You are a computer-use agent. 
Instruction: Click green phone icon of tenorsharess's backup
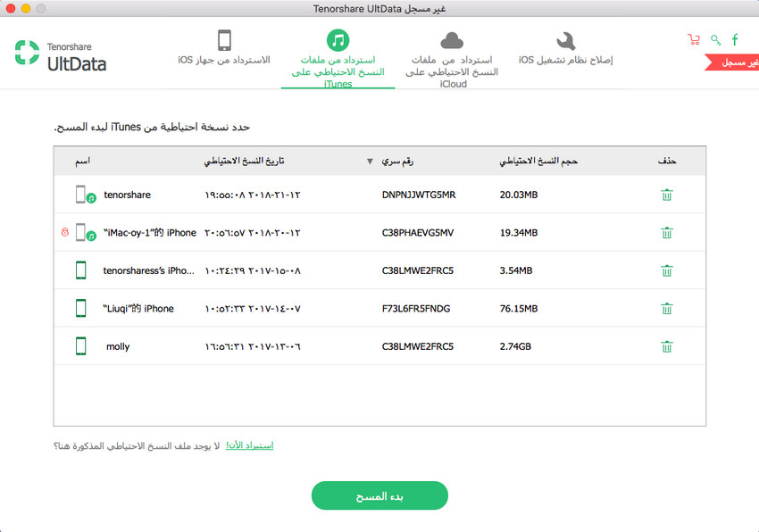pyautogui.click(x=81, y=270)
